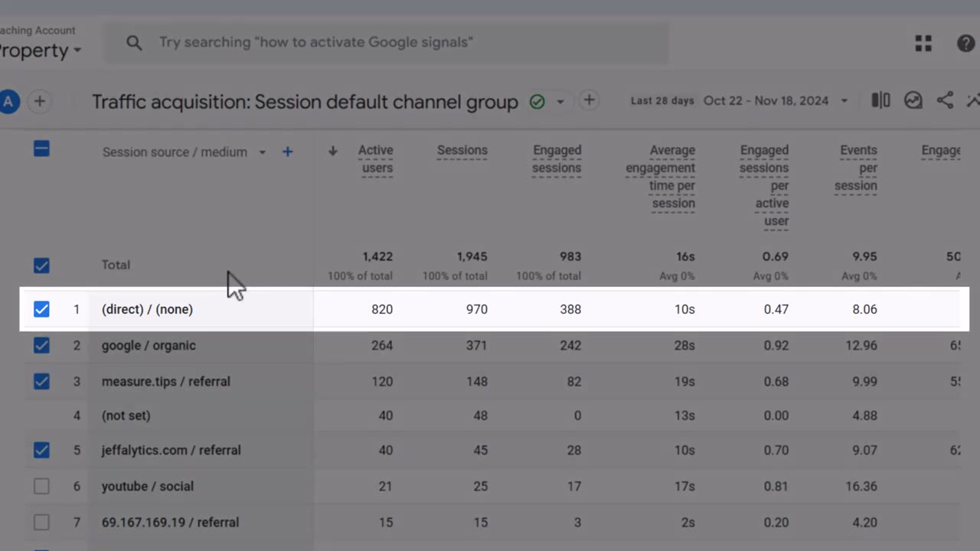Open the Session source / medium dimension dropdown
Image resolution: width=980 pixels, height=551 pixels.
click(x=262, y=152)
